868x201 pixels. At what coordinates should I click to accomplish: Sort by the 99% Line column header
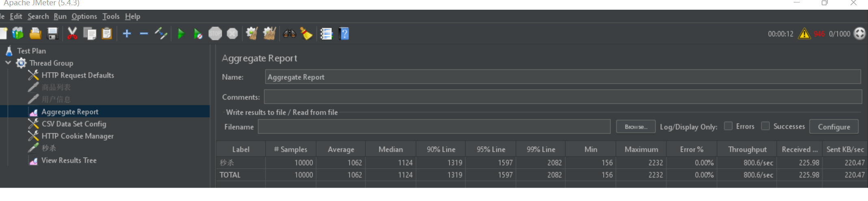click(x=541, y=149)
